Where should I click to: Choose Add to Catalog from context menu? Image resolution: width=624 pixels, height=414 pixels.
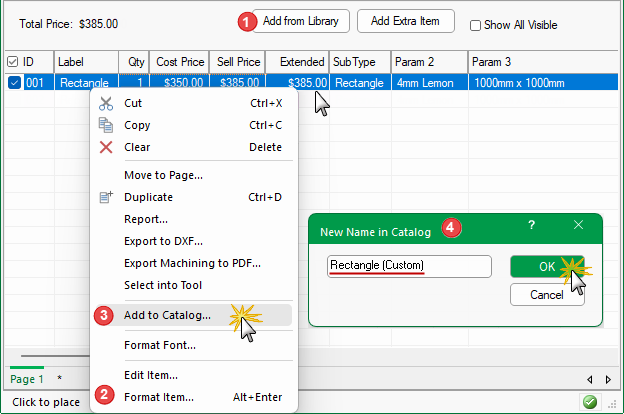[167, 315]
